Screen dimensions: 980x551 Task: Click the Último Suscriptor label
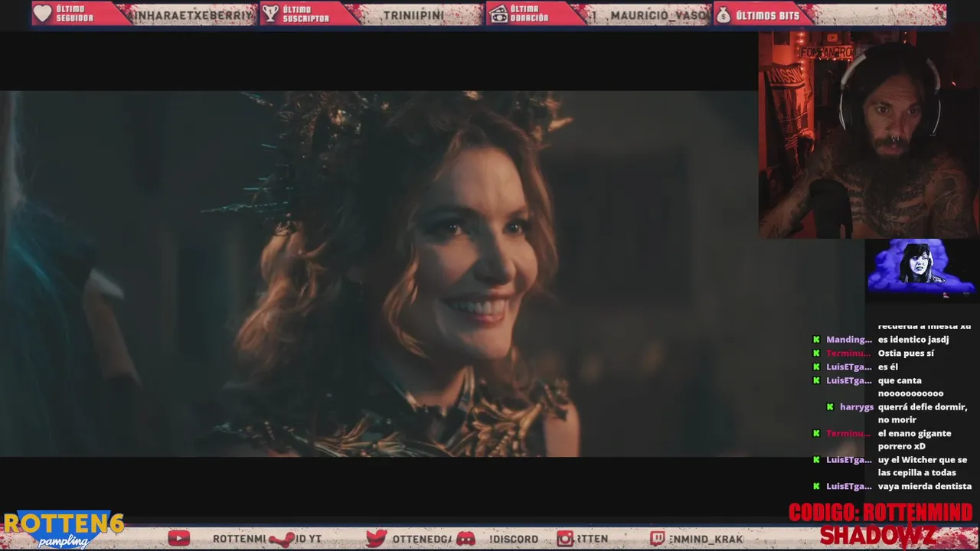tap(306, 15)
